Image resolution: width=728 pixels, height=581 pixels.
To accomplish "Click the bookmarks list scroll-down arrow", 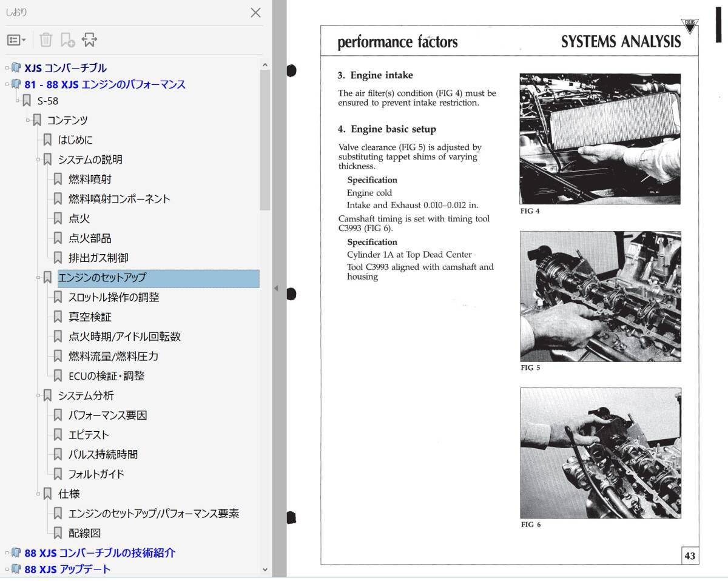I will point(265,569).
